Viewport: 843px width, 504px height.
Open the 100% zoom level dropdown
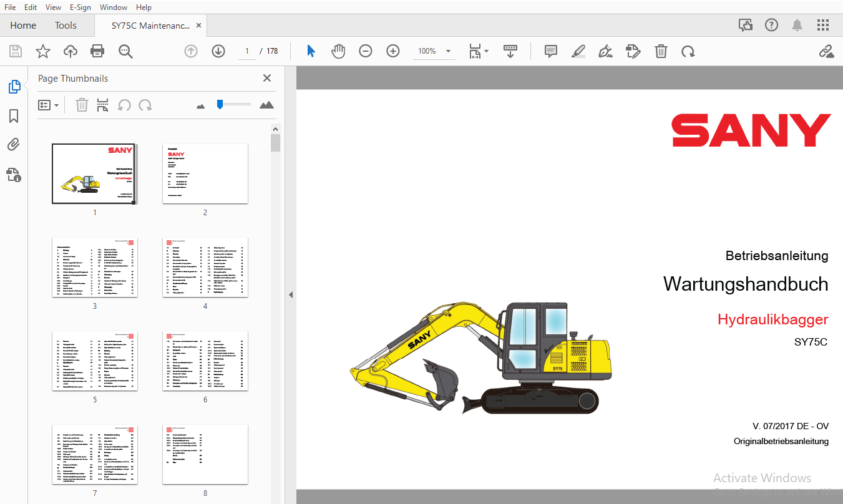coord(434,51)
